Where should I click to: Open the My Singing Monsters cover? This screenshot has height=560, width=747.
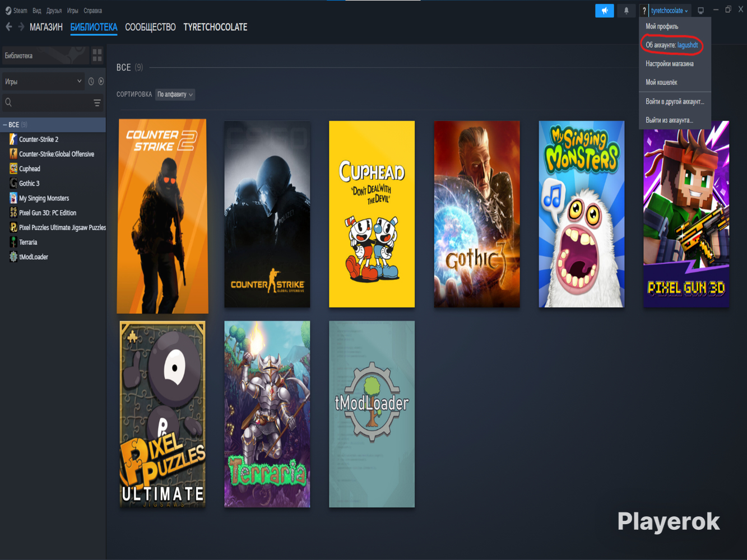[x=582, y=214]
